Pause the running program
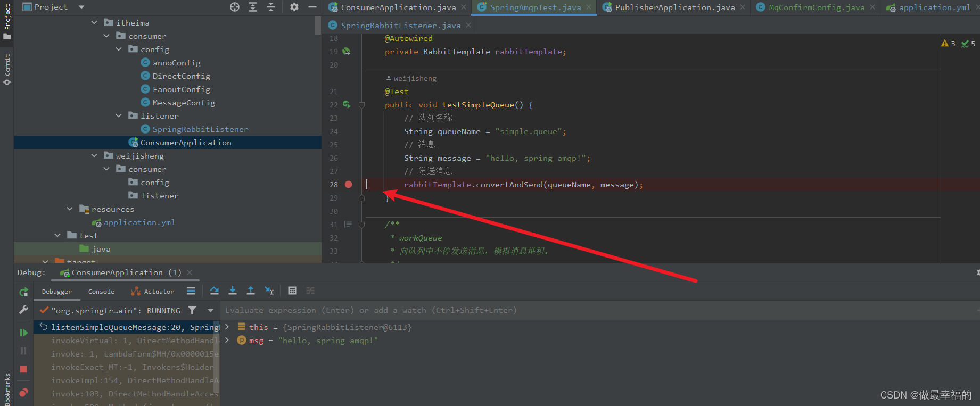The image size is (980, 406). [23, 351]
